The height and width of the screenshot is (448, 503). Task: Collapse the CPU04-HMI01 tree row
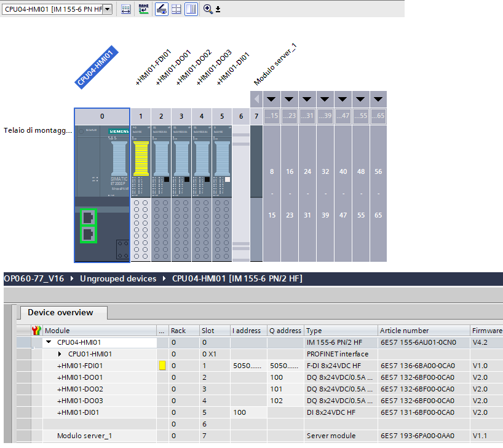pos(49,342)
